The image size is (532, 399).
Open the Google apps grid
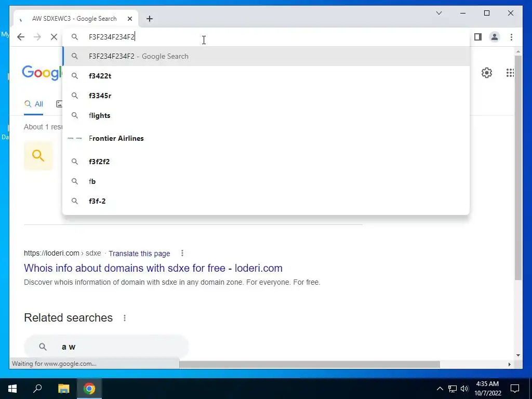510,73
